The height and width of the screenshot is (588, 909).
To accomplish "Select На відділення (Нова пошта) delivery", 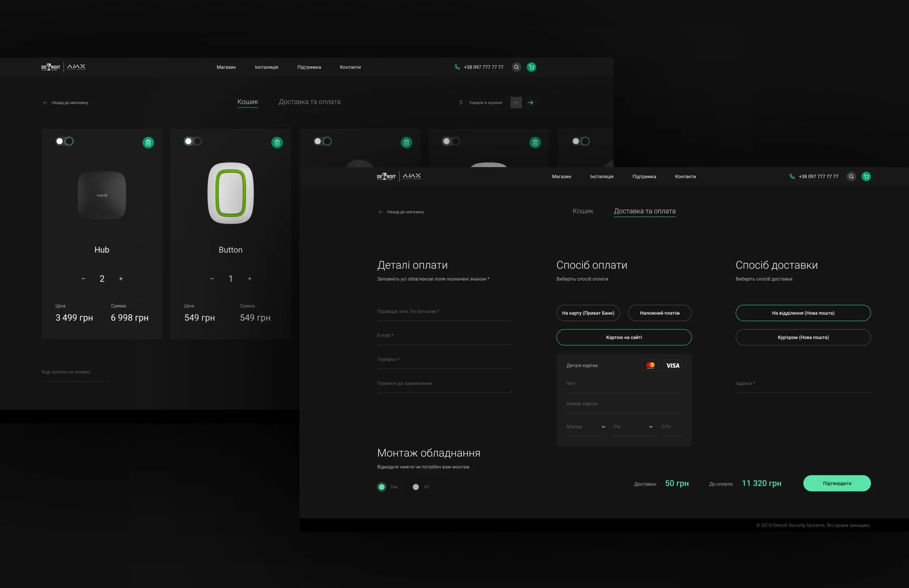I will [803, 313].
